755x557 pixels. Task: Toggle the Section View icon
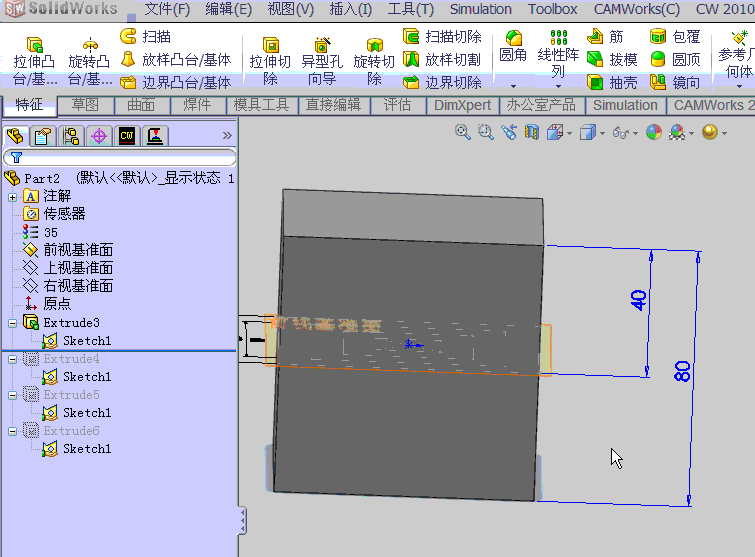click(532, 132)
